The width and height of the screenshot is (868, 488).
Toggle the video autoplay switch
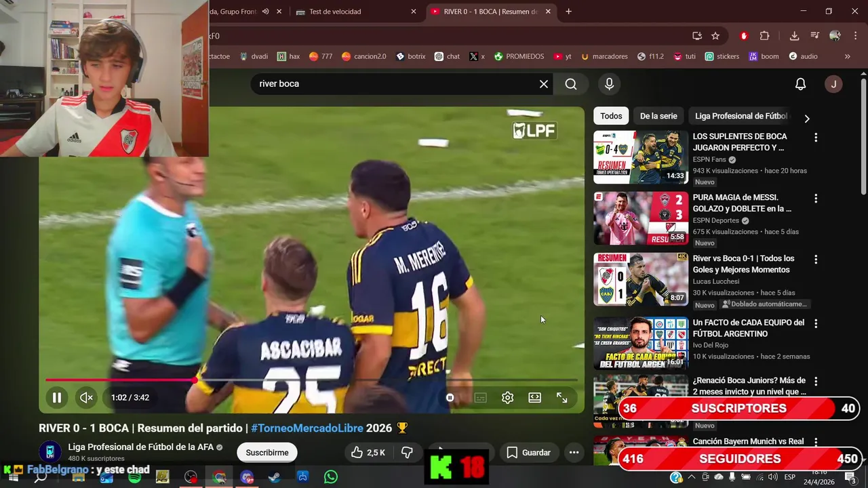click(x=450, y=398)
